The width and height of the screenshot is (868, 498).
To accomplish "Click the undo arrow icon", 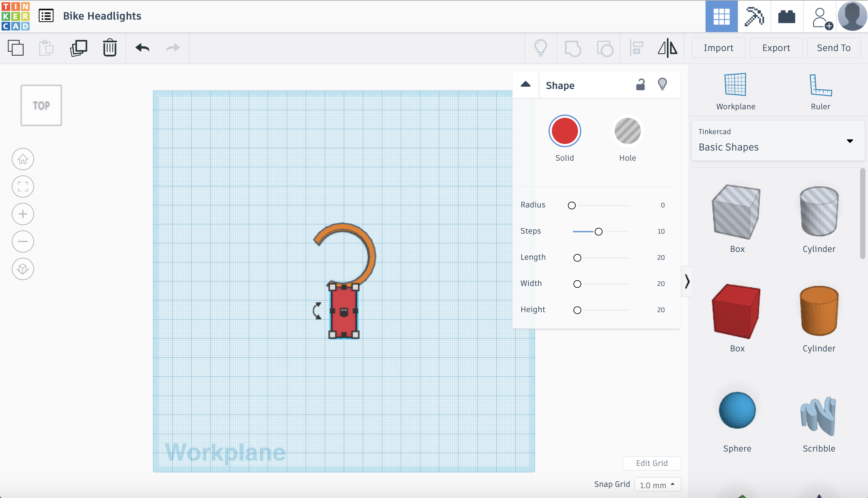I will tap(142, 47).
